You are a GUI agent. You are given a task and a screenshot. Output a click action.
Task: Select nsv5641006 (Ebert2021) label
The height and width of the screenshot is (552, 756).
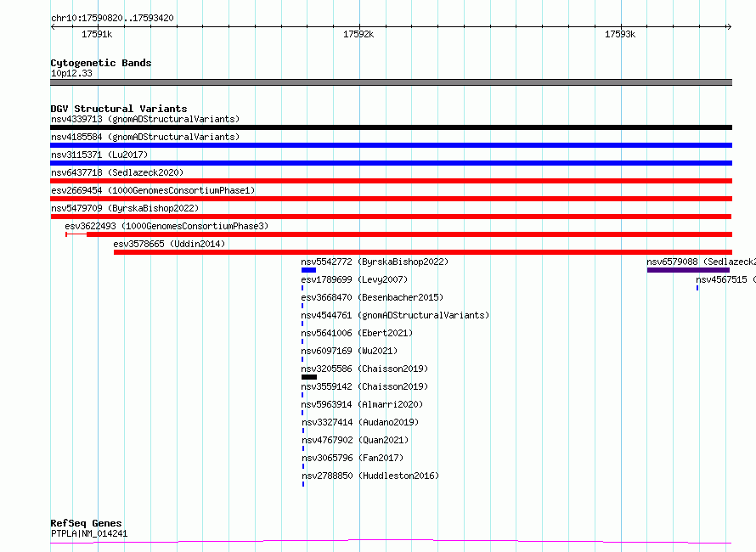pyautogui.click(x=357, y=333)
